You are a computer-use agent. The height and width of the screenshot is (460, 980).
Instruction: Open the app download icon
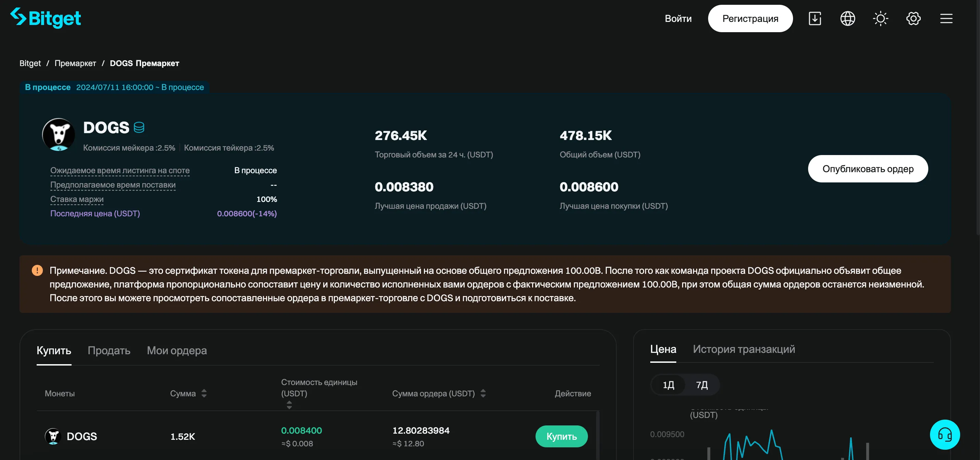point(815,18)
